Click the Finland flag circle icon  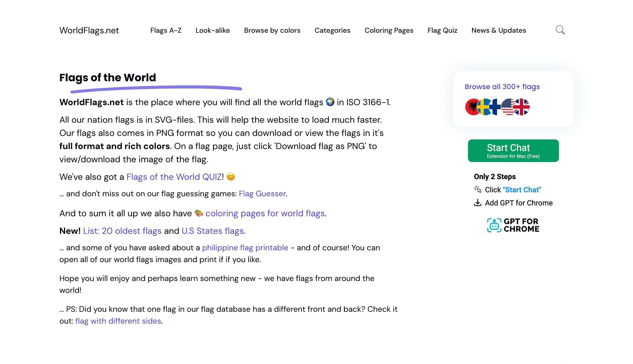coord(496,108)
